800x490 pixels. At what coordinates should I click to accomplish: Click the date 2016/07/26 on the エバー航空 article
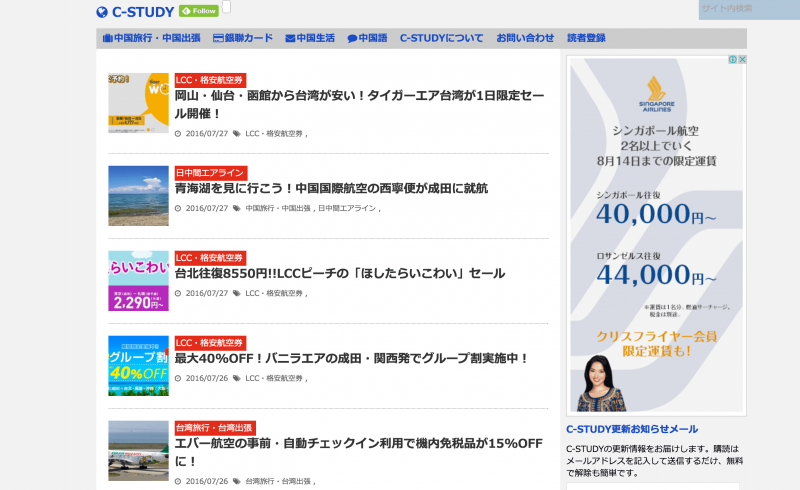207,481
